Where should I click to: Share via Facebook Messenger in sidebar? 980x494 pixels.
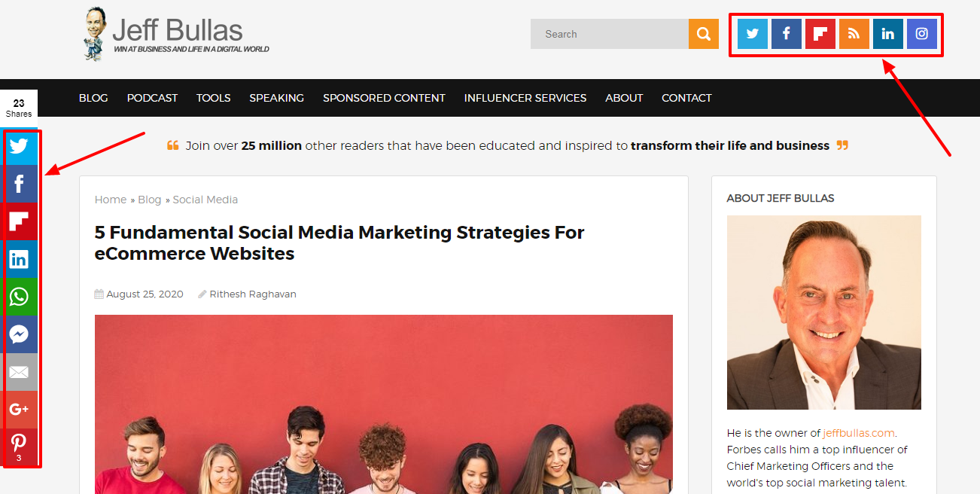[x=19, y=334]
